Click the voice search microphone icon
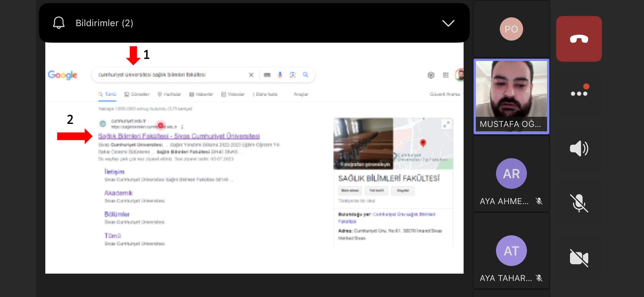This screenshot has width=644, height=297. click(280, 75)
